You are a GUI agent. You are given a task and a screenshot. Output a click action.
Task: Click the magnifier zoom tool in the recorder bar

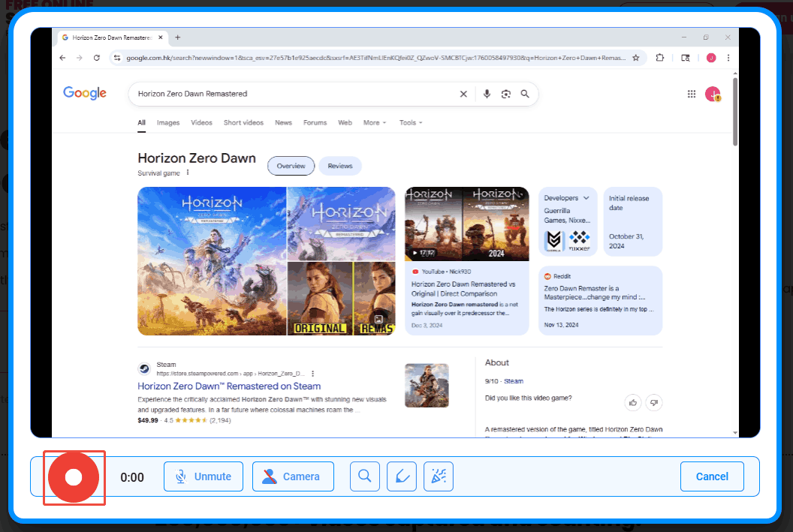tap(365, 476)
